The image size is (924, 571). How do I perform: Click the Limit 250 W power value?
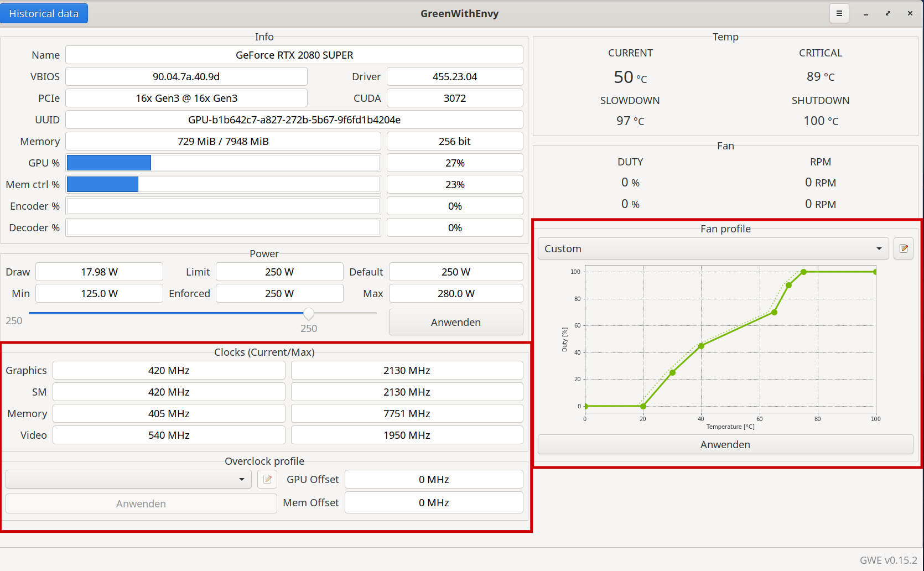coord(279,272)
